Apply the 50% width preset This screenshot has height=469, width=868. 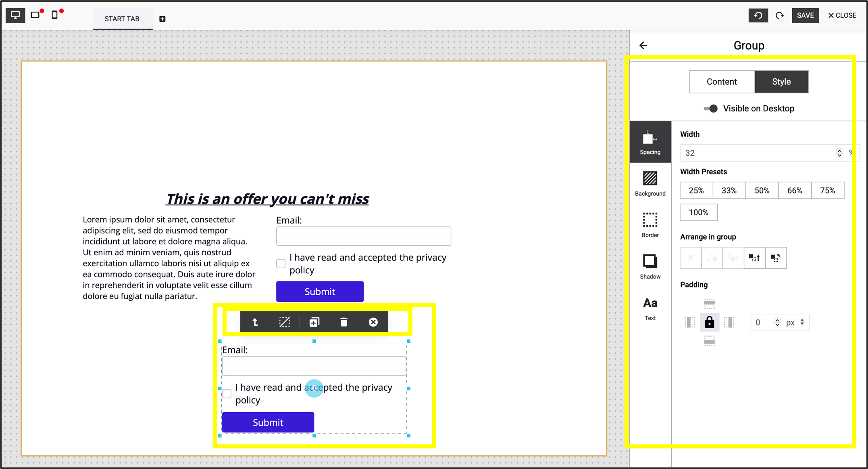click(762, 191)
